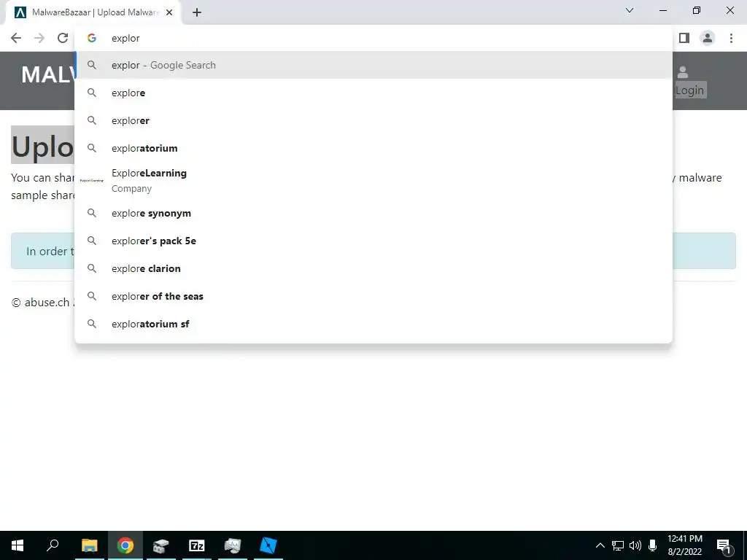Open a new browser tab

click(x=197, y=13)
